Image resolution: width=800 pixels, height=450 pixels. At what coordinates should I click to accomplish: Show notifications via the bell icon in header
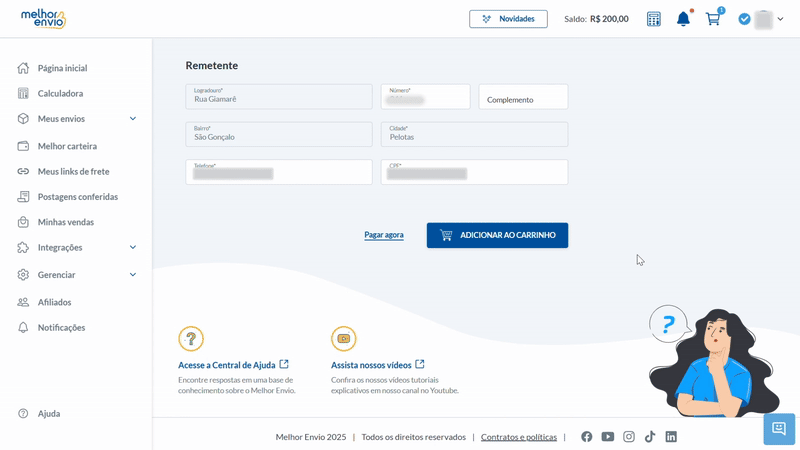click(x=683, y=19)
